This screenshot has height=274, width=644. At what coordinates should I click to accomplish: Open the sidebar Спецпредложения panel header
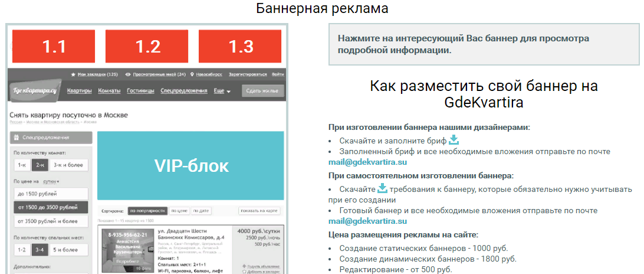pyautogui.click(x=51, y=138)
